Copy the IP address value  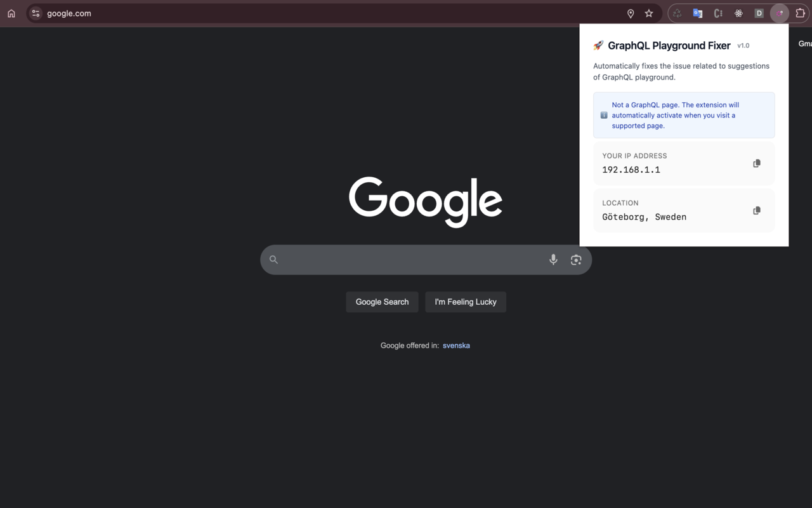pyautogui.click(x=757, y=163)
